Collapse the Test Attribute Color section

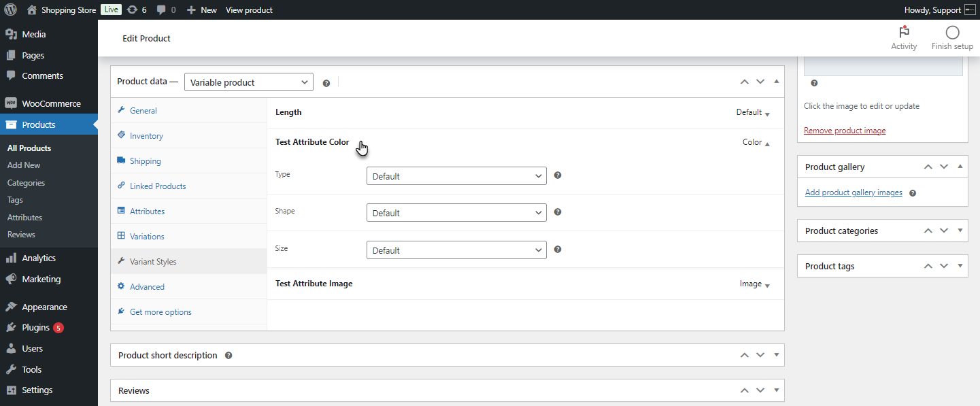767,143
